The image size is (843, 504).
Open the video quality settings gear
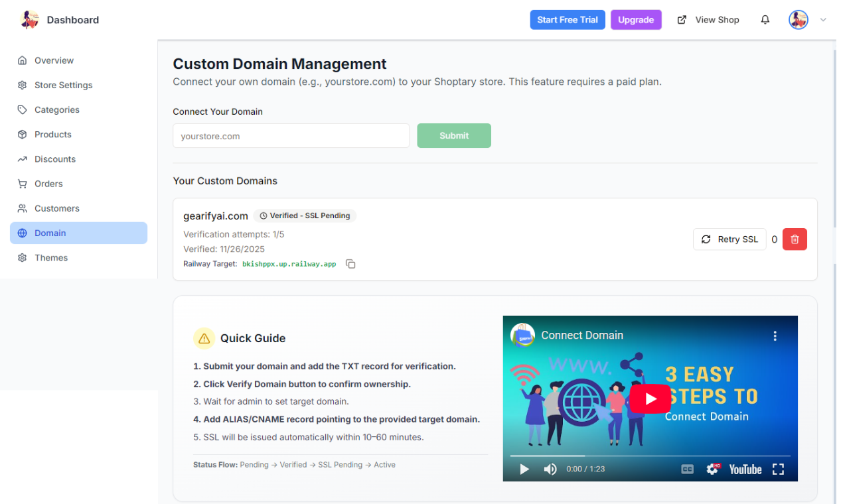pos(712,469)
